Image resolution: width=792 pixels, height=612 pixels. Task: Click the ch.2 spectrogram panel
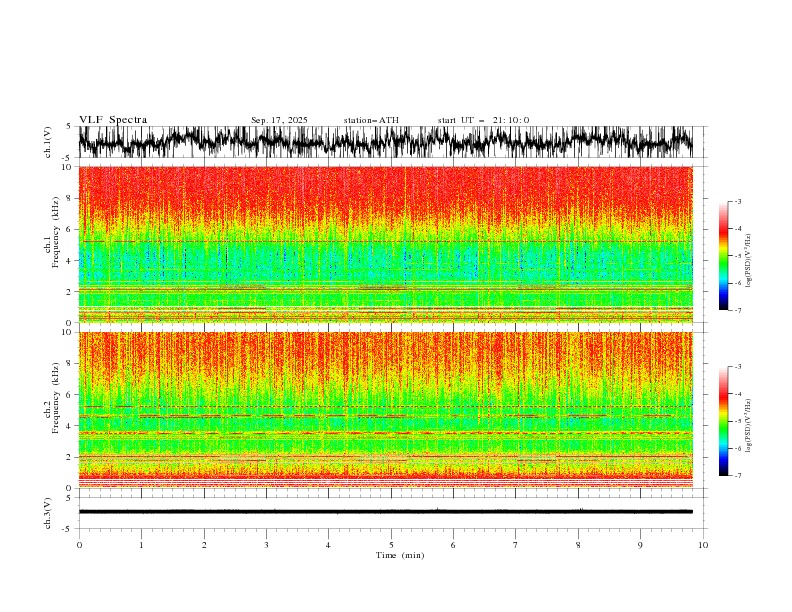[386, 410]
